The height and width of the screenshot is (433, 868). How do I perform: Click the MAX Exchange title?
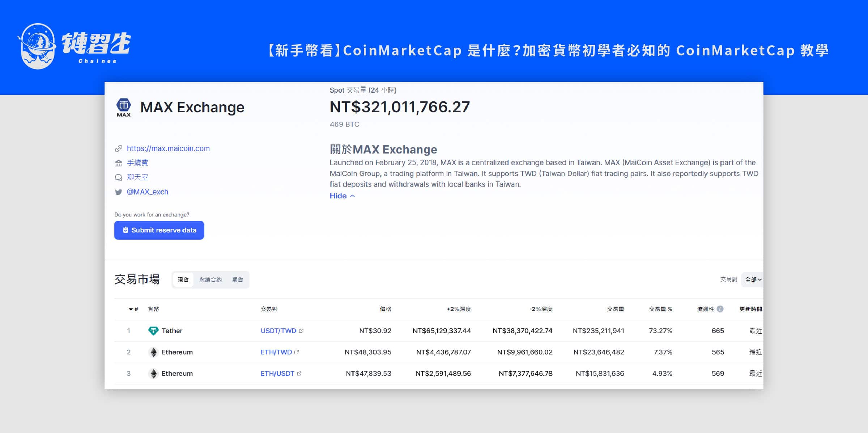pos(192,108)
